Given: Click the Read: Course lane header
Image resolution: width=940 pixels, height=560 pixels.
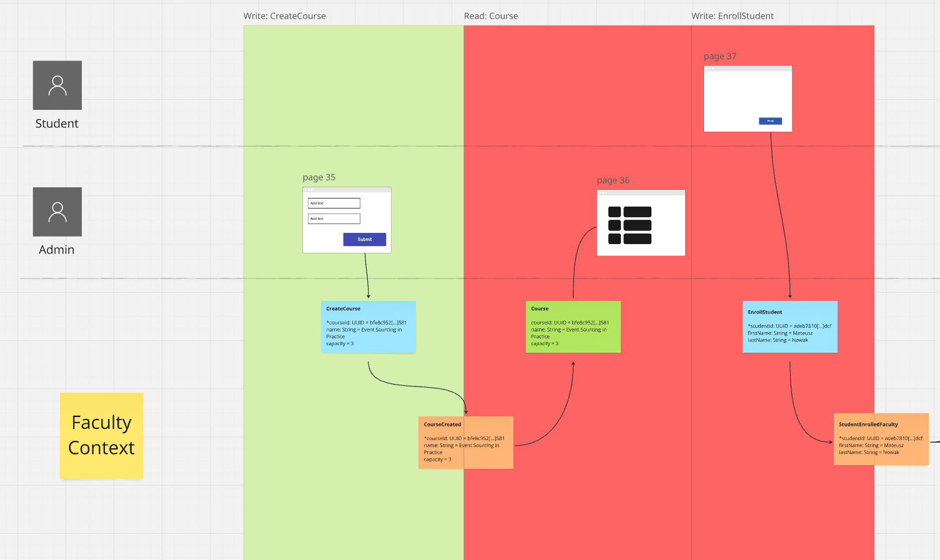Looking at the screenshot, I should click(490, 16).
